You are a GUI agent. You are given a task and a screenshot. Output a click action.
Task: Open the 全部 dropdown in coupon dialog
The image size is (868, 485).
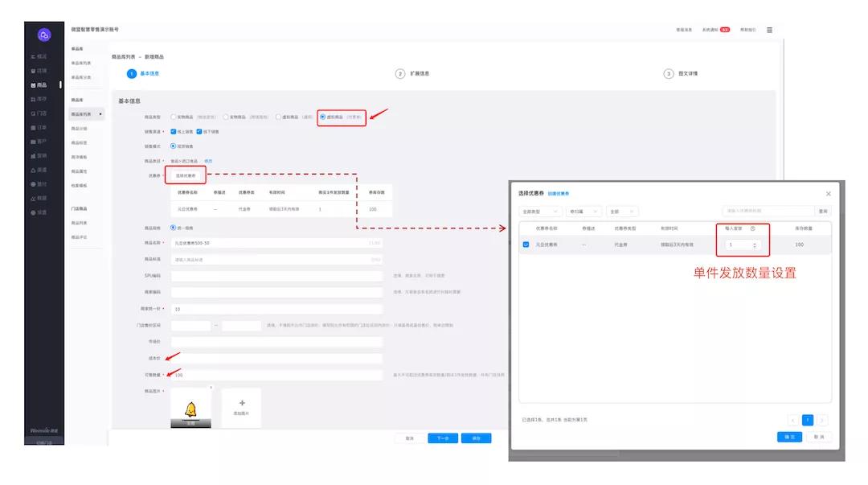click(622, 212)
